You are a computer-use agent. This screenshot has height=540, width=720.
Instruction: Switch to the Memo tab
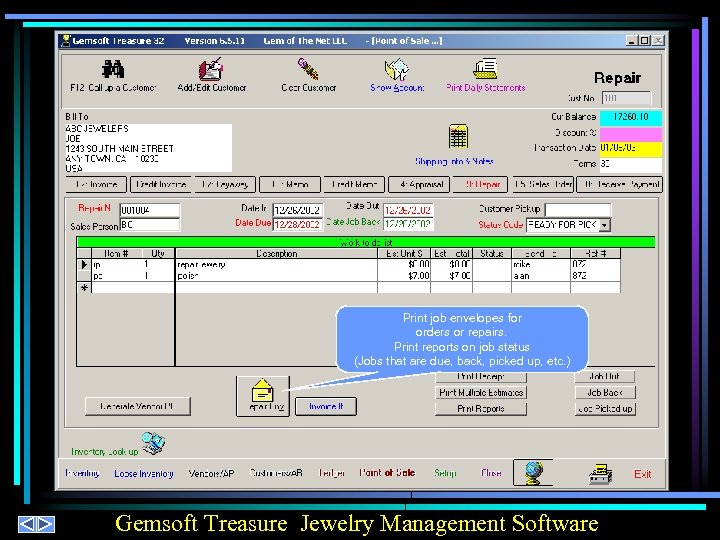coord(290,185)
